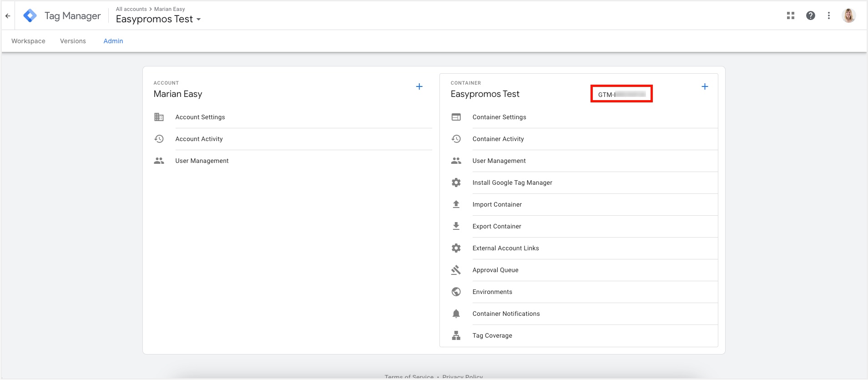Open Install Google Tag Manager
868x380 pixels.
pos(512,182)
